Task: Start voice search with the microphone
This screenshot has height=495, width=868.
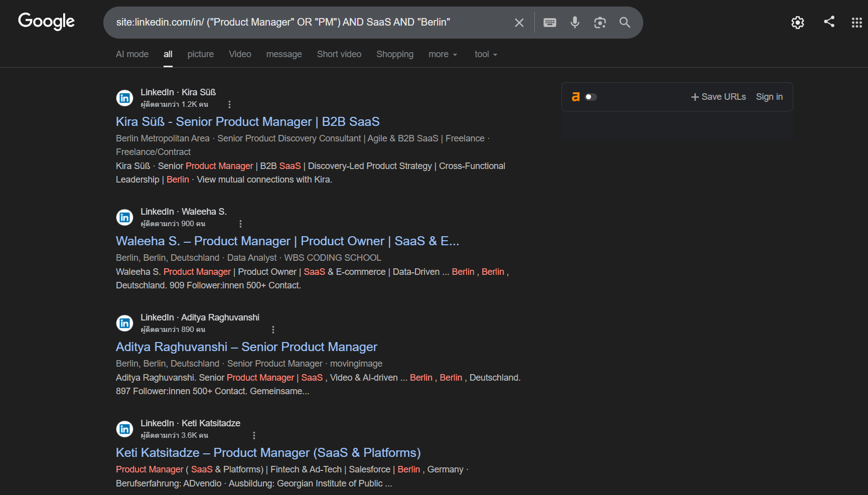Action: 575,22
